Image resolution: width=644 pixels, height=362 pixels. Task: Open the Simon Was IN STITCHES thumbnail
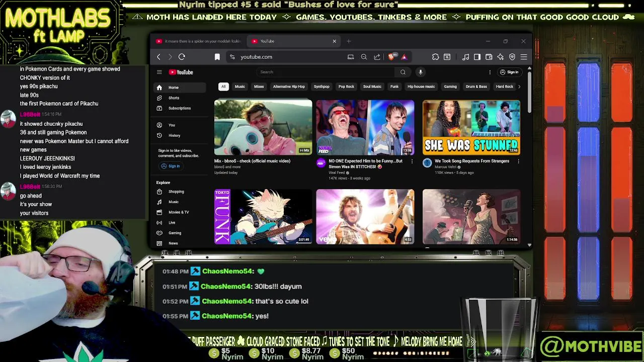(365, 127)
